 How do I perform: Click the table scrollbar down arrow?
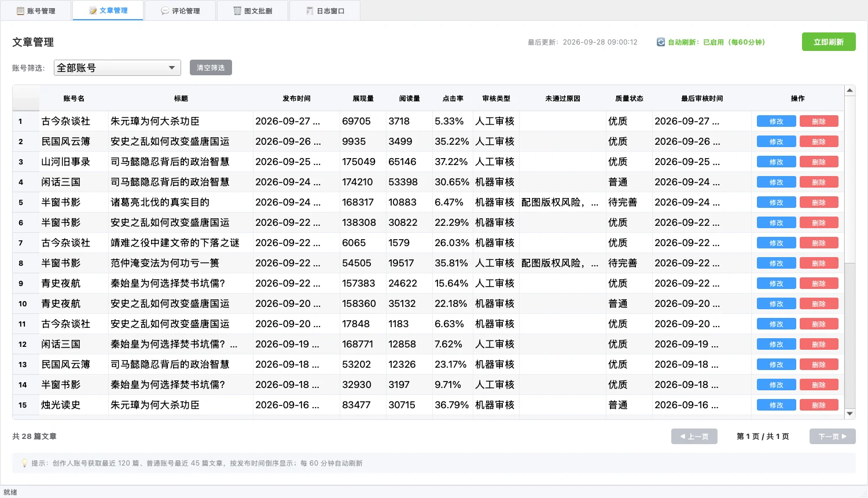[x=849, y=413]
